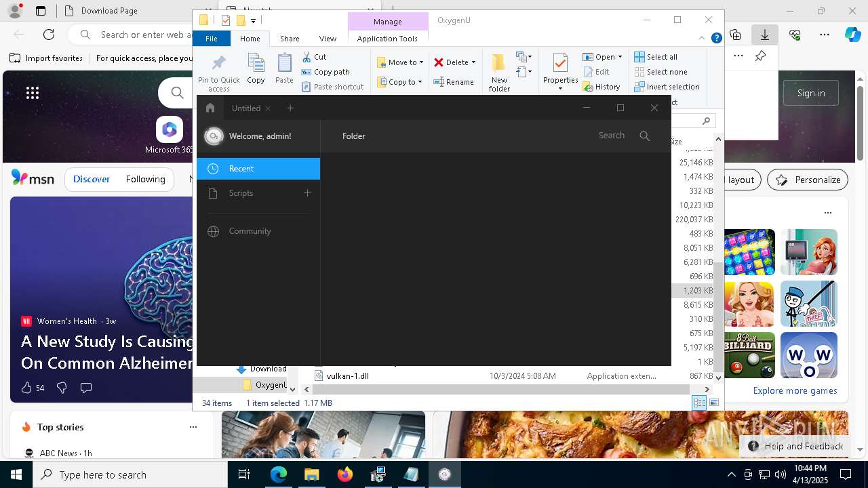Screen dimensions: 868x488
Task: Click Pin to Quick access
Action: [x=218, y=73]
